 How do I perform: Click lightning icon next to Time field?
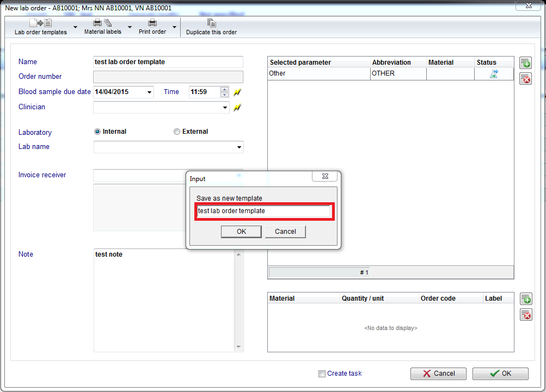coord(237,92)
